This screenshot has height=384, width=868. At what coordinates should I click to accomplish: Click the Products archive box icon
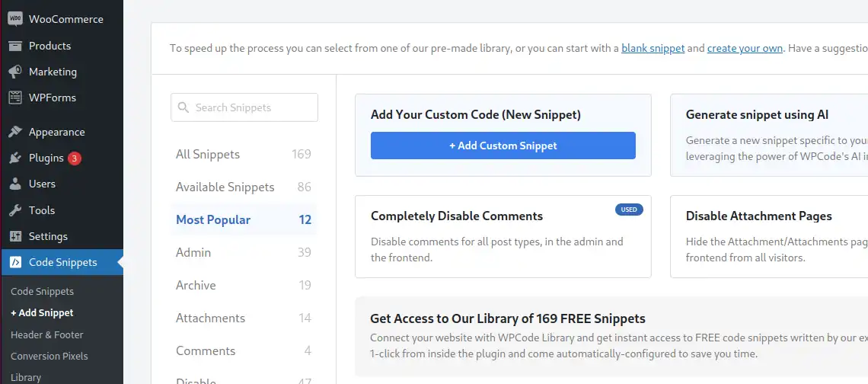(15, 46)
